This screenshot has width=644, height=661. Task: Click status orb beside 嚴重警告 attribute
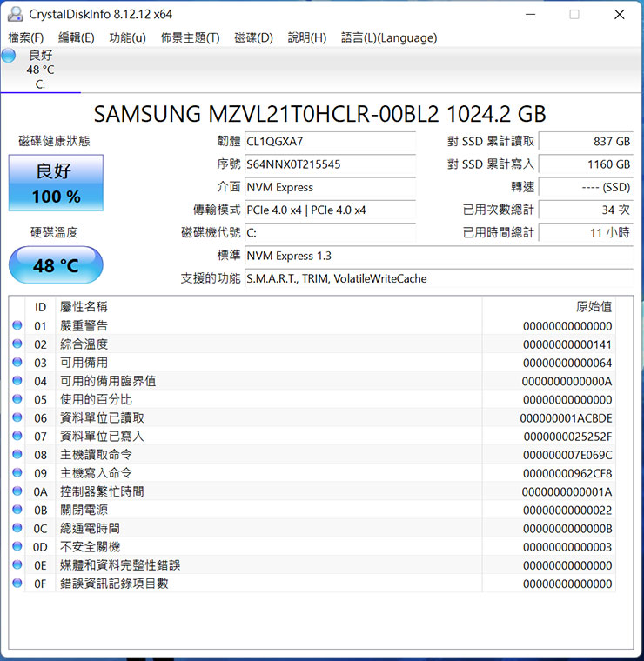(17, 326)
